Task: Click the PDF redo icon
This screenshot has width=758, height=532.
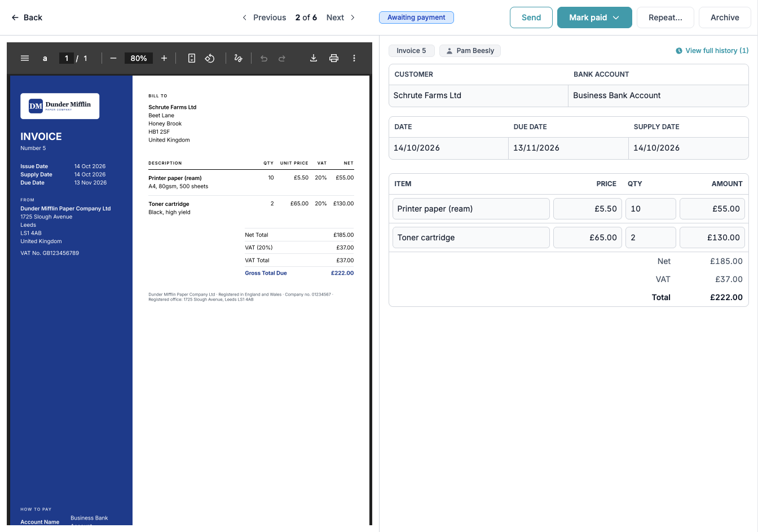Action: [282, 58]
